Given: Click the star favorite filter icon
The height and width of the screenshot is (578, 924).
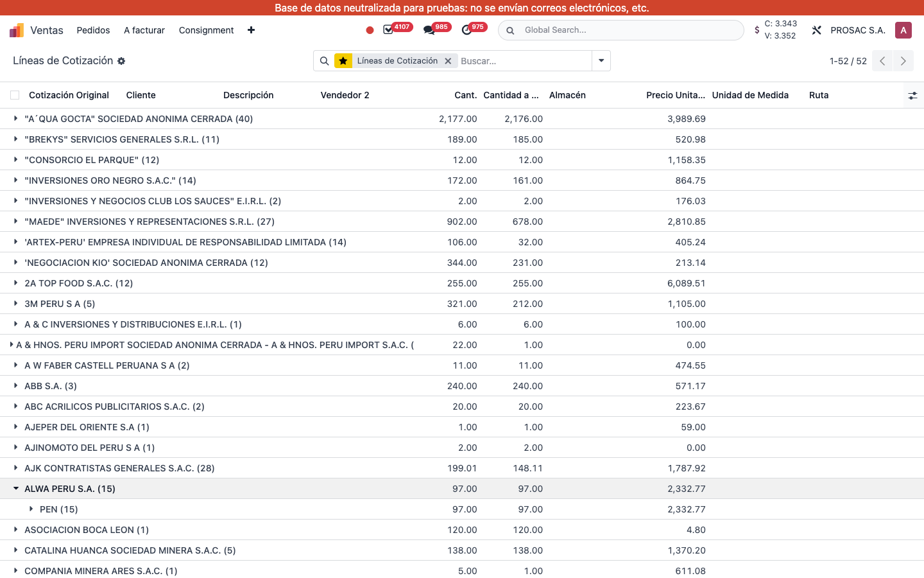Looking at the screenshot, I should click(343, 61).
